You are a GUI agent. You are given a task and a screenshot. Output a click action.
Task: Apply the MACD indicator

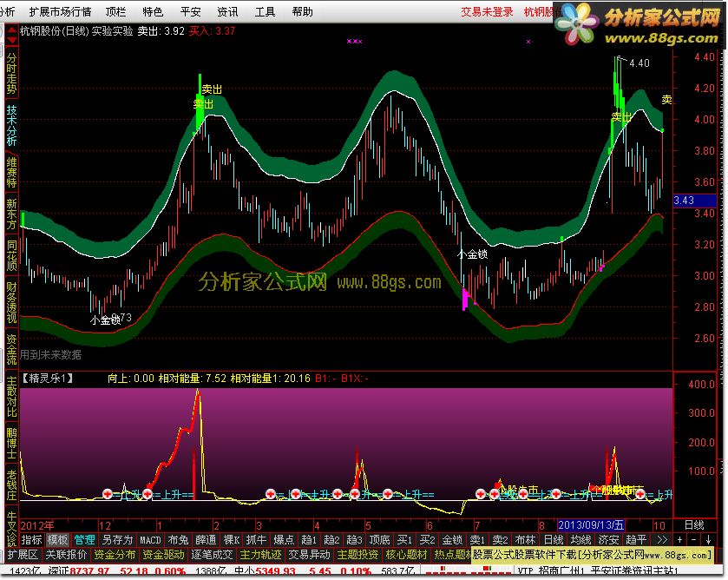[150, 539]
